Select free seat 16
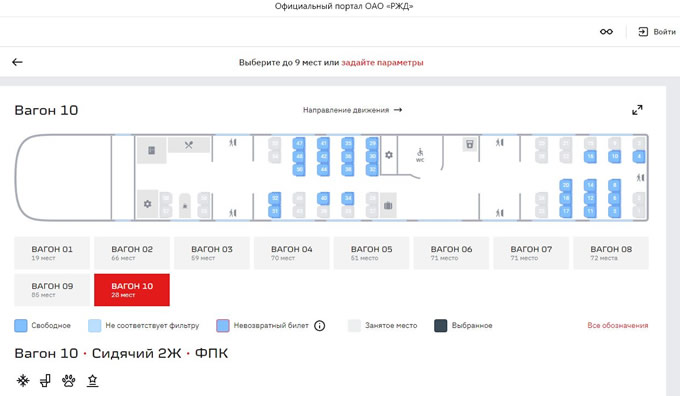The height and width of the screenshot is (396, 680). (590, 156)
